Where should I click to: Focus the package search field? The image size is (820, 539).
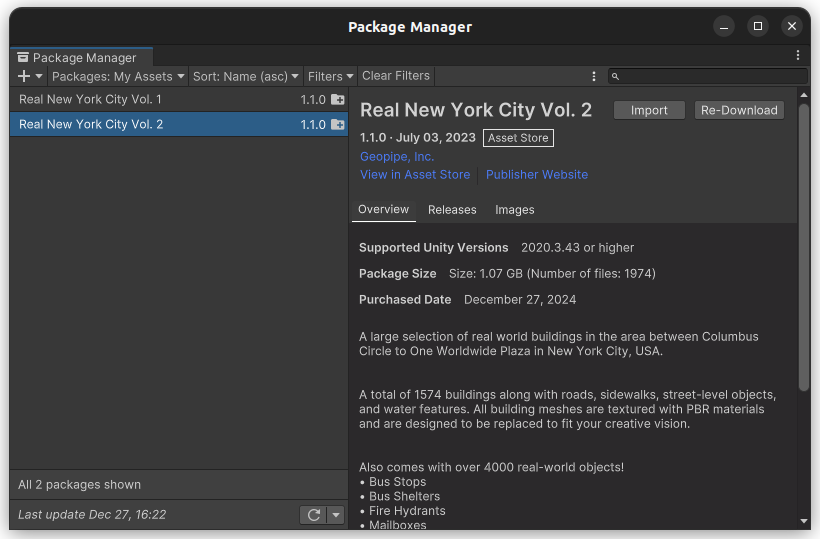pos(708,76)
